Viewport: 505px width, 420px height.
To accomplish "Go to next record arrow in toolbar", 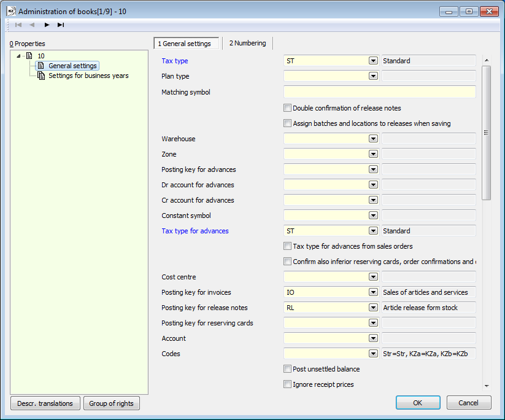I will coord(47,25).
